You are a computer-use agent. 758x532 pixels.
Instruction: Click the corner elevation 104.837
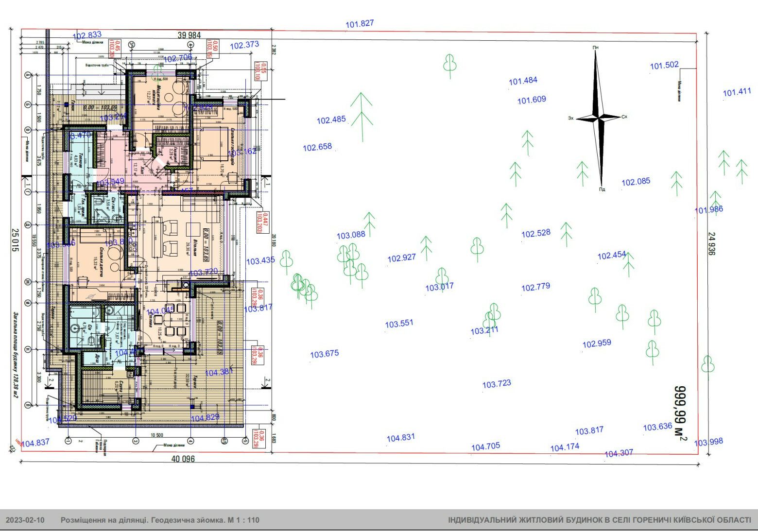(x=35, y=443)
